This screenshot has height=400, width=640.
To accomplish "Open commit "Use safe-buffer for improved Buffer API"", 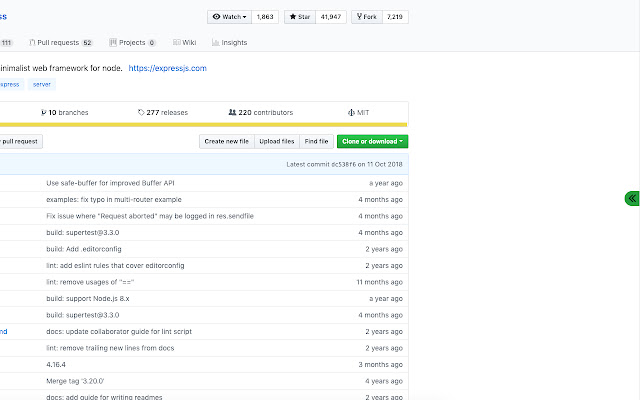I will pyautogui.click(x=110, y=183).
